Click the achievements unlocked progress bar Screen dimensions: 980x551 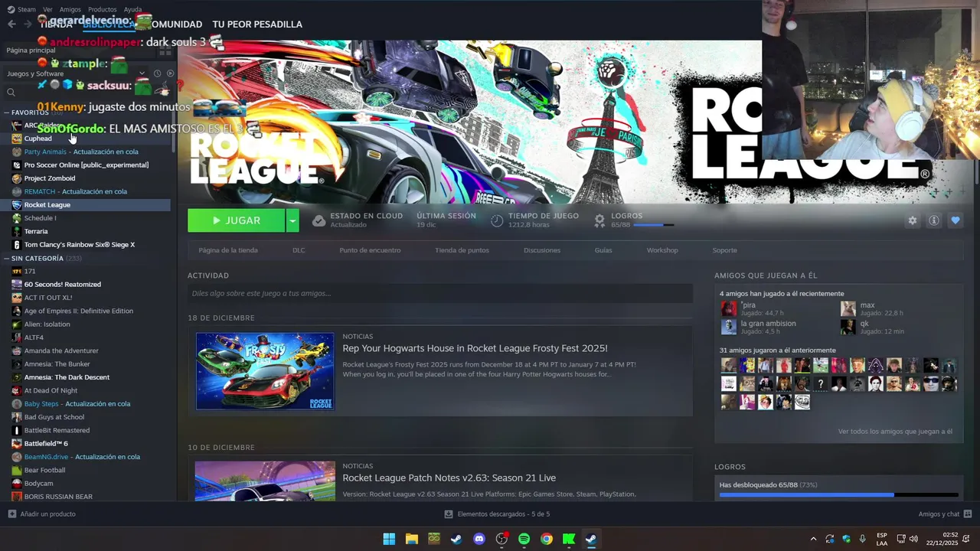838,495
